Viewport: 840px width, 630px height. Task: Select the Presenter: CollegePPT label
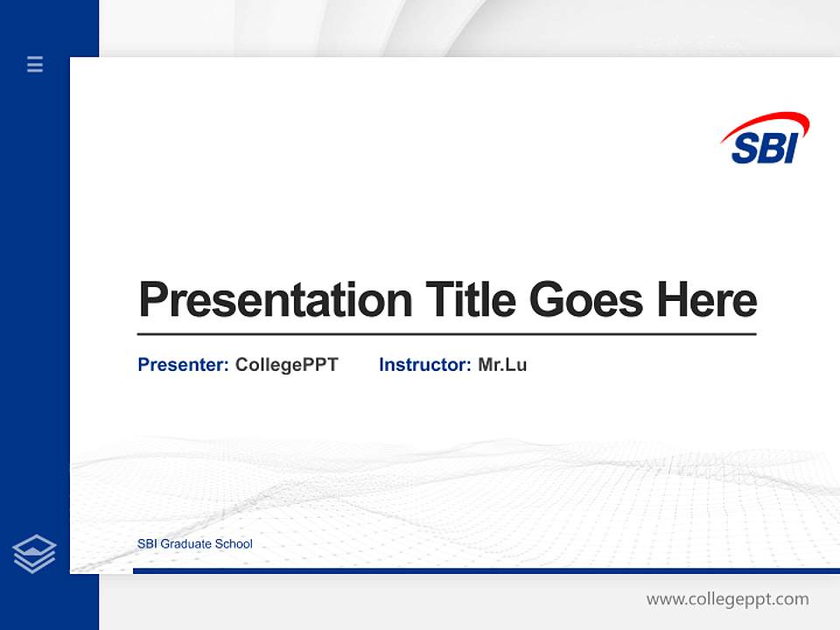click(238, 365)
